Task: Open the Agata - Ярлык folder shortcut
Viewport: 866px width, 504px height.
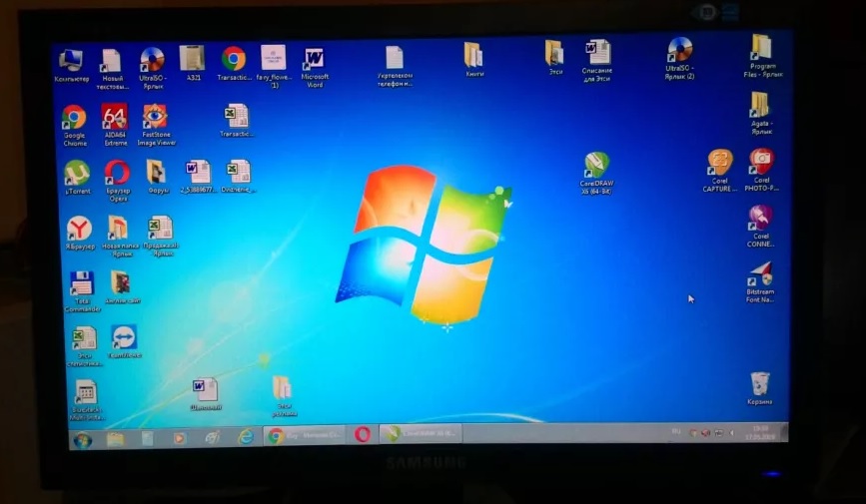Action: coord(761,113)
